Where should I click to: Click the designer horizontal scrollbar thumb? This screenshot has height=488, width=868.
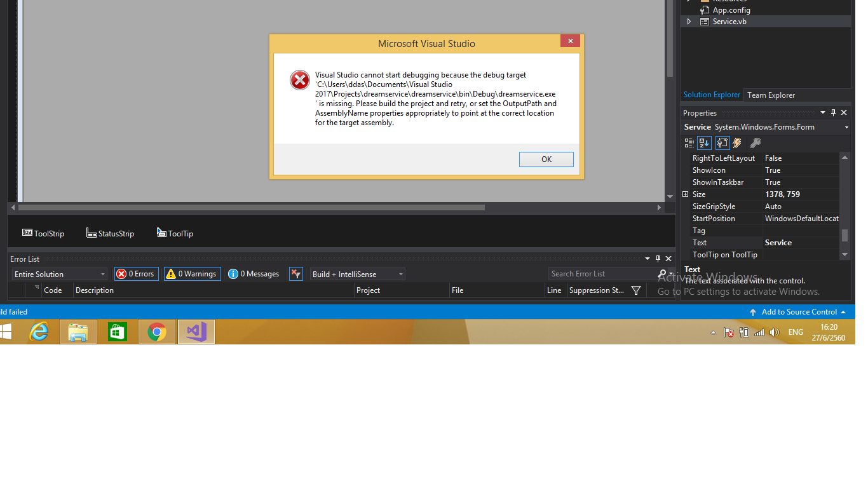point(252,208)
